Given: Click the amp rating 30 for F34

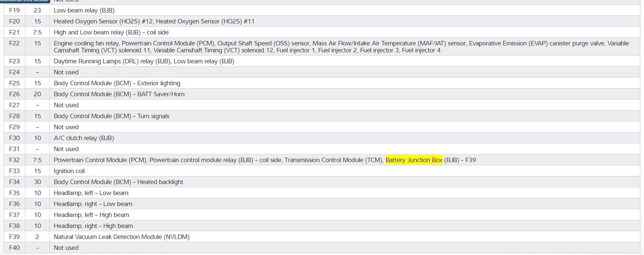Looking at the screenshot, I should tap(37, 182).
